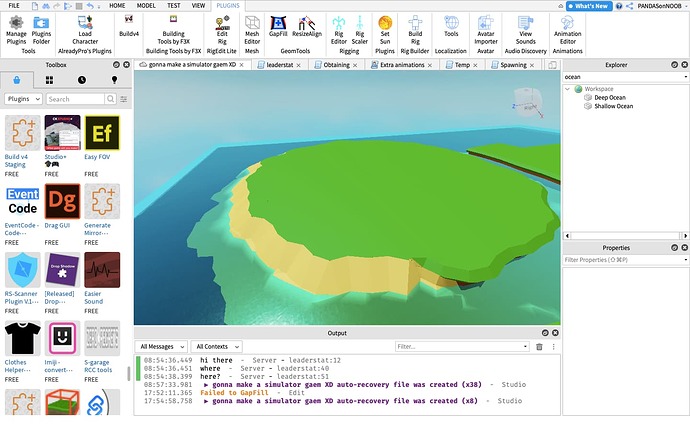Viewport: 690px width, 431px height.
Task: Switch to the HOME ribbon tab
Action: coord(117,6)
